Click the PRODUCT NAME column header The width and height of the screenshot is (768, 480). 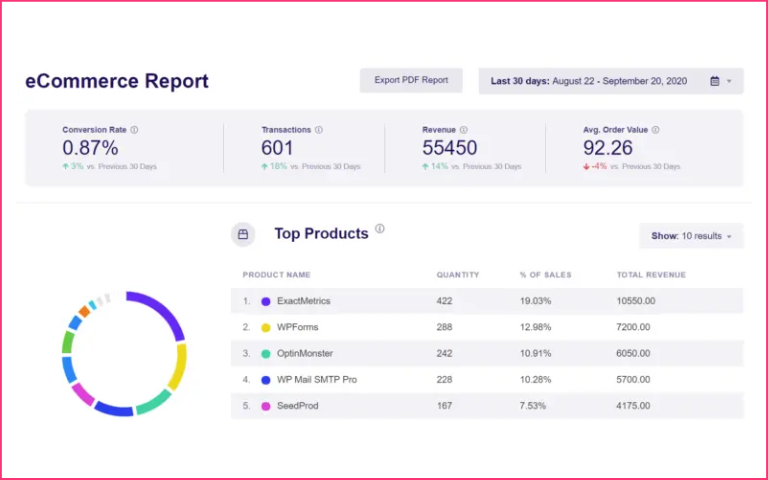(276, 275)
